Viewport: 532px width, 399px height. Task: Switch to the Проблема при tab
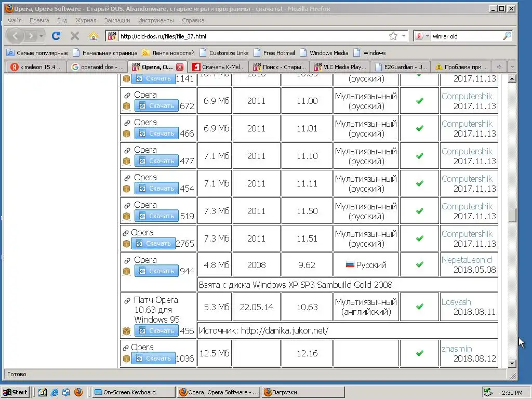(x=461, y=67)
